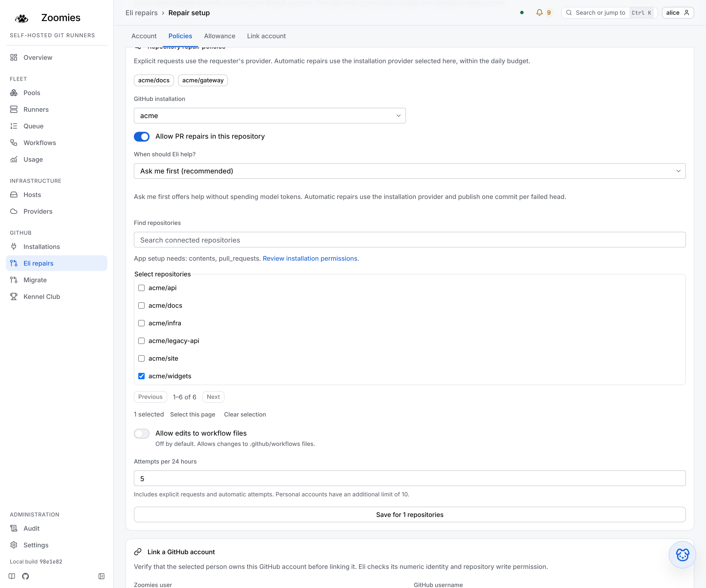Check the acme/legacy-api repository
This screenshot has width=706, height=588.
141,341
